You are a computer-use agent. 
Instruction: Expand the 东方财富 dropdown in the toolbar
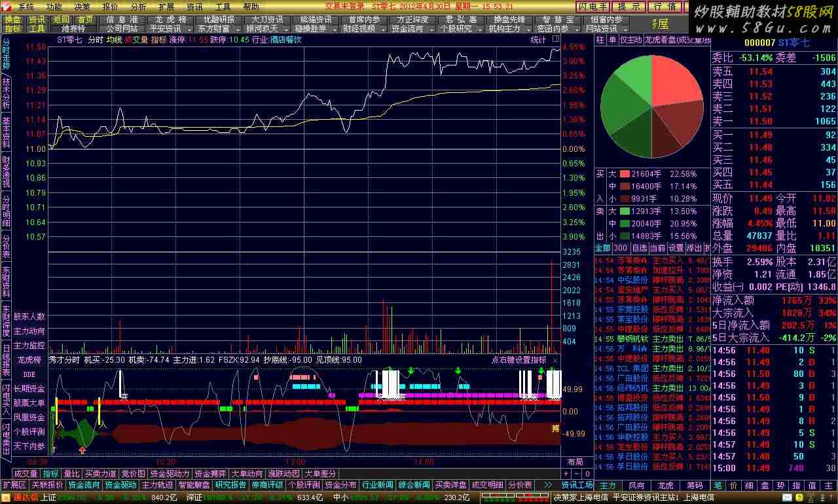[x=238, y=29]
